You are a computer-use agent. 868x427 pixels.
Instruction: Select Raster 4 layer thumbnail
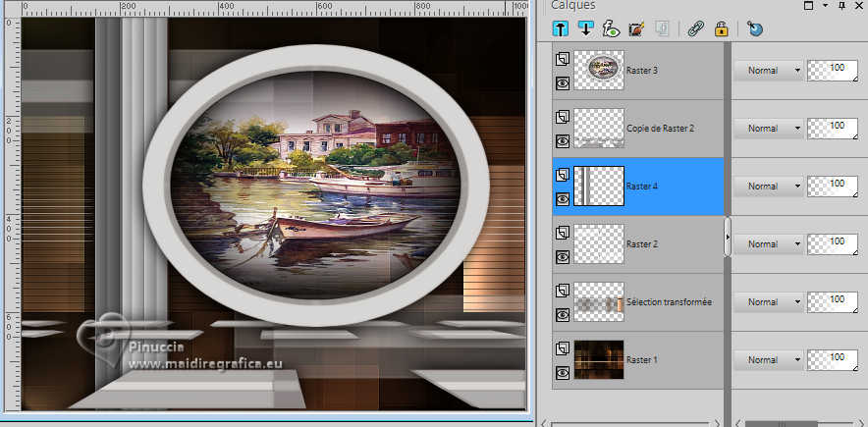(599, 186)
